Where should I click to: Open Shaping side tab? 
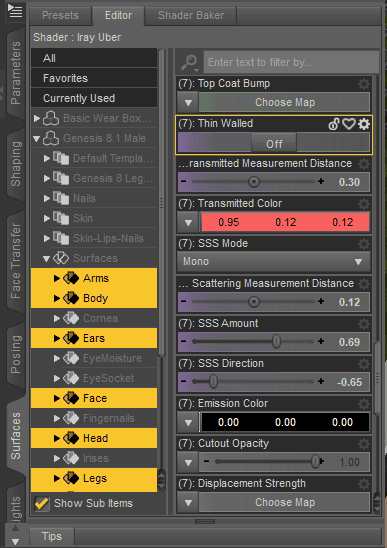pyautogui.click(x=16, y=164)
